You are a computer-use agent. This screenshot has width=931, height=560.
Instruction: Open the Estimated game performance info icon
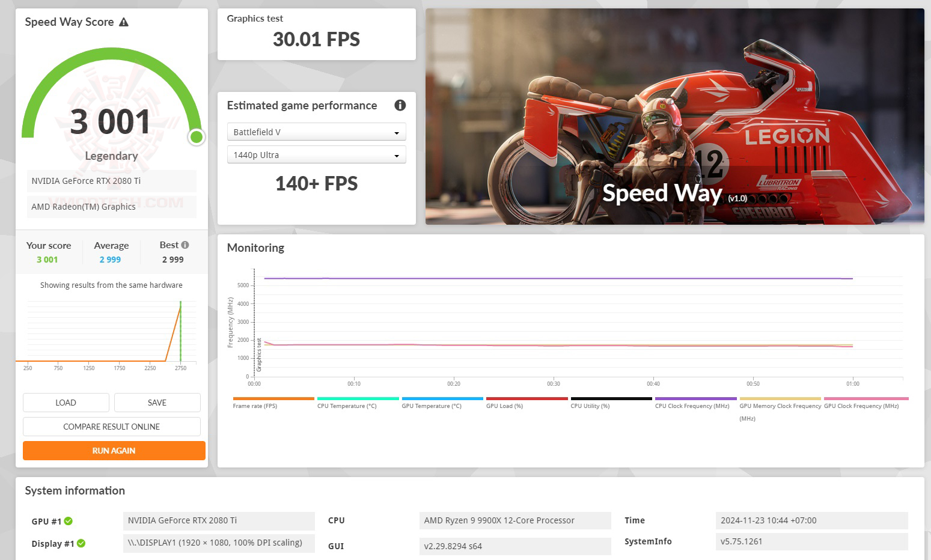coord(400,105)
